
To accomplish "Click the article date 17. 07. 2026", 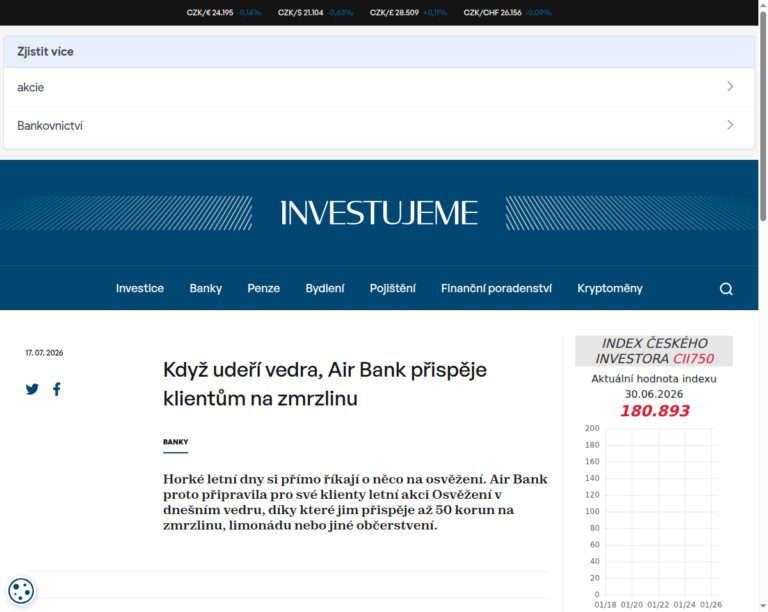I will pyautogui.click(x=44, y=353).
